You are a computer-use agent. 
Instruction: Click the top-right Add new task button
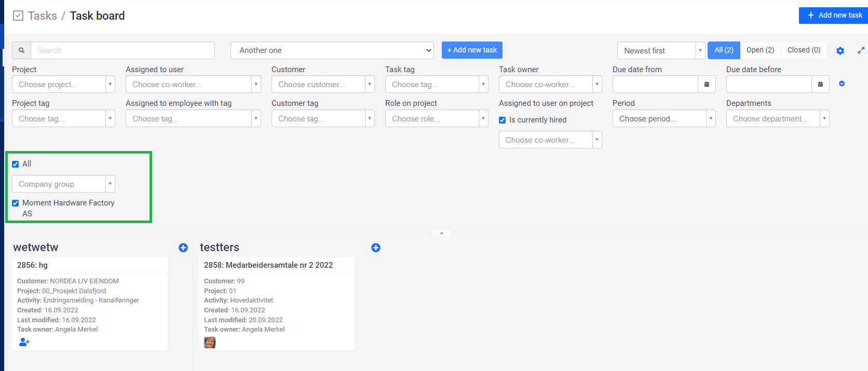(x=835, y=15)
